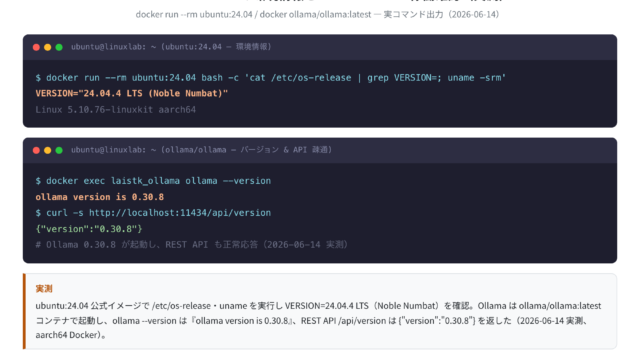Click yellow dot in ollama/ollama terminal header

47,150
